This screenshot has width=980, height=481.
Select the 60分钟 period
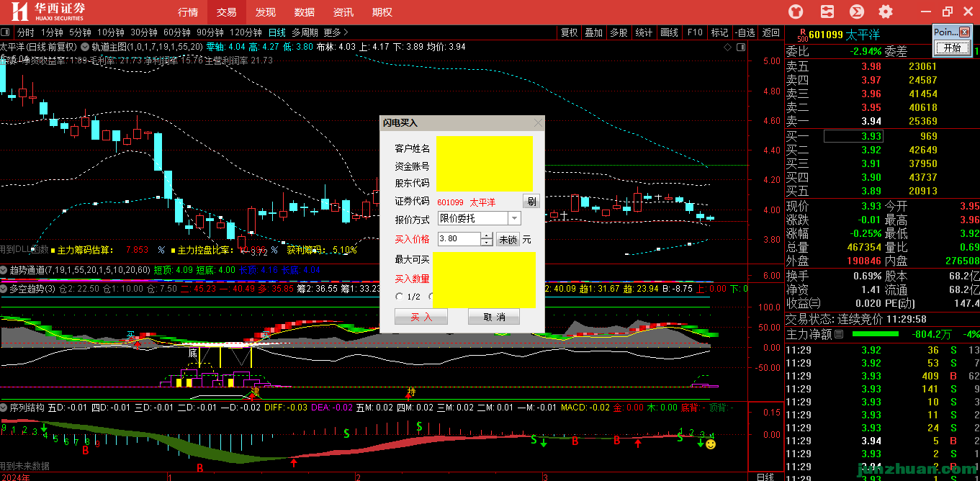point(177,32)
